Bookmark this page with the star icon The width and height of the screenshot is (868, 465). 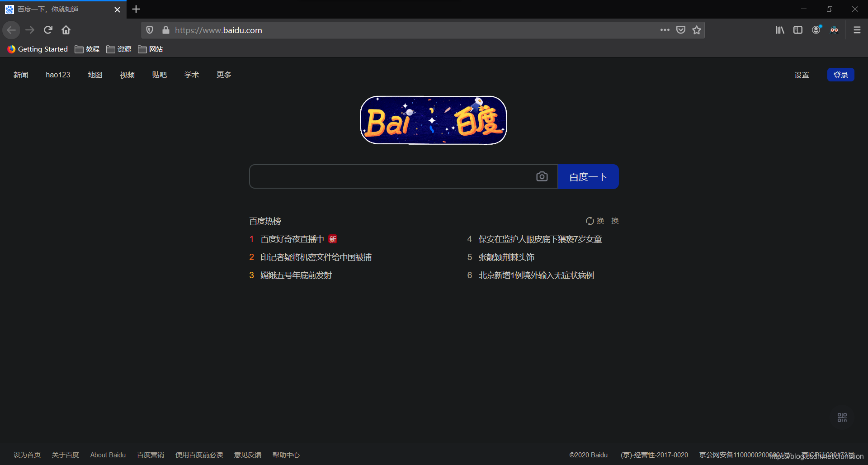[697, 30]
